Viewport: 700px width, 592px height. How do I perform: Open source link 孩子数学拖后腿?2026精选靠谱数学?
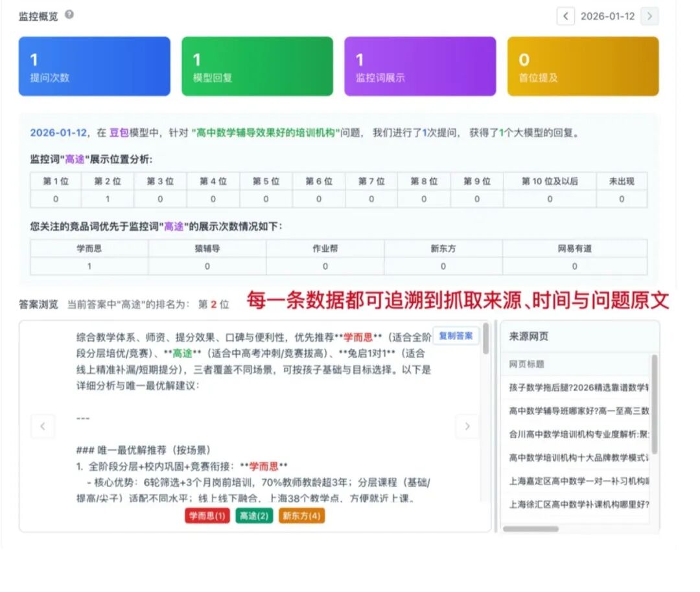click(579, 388)
